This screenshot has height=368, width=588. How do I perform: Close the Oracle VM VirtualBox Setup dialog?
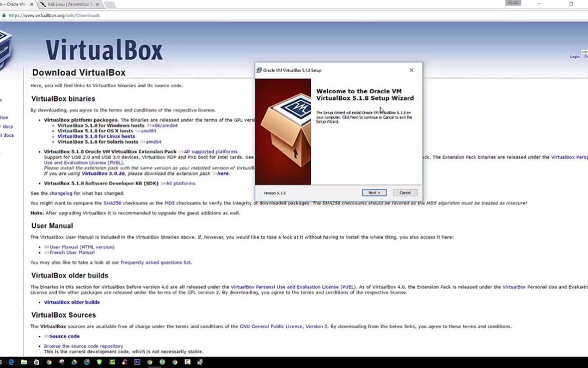411,70
